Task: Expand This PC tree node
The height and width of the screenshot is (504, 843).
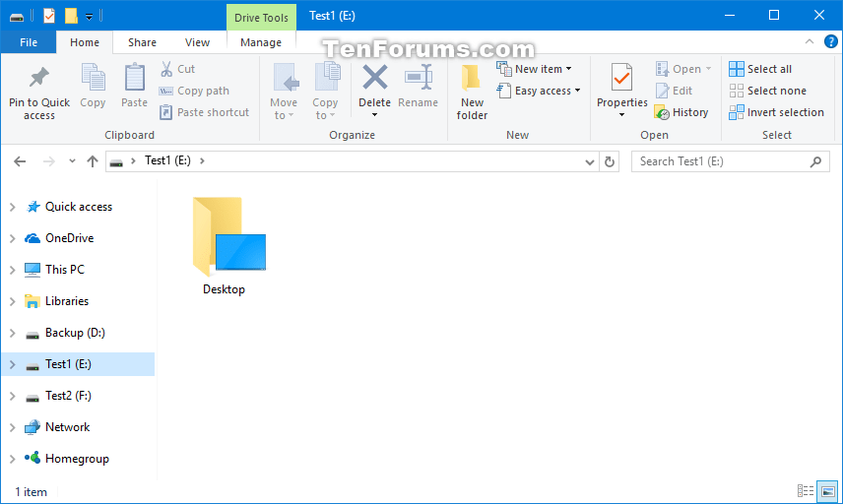Action: 13,270
